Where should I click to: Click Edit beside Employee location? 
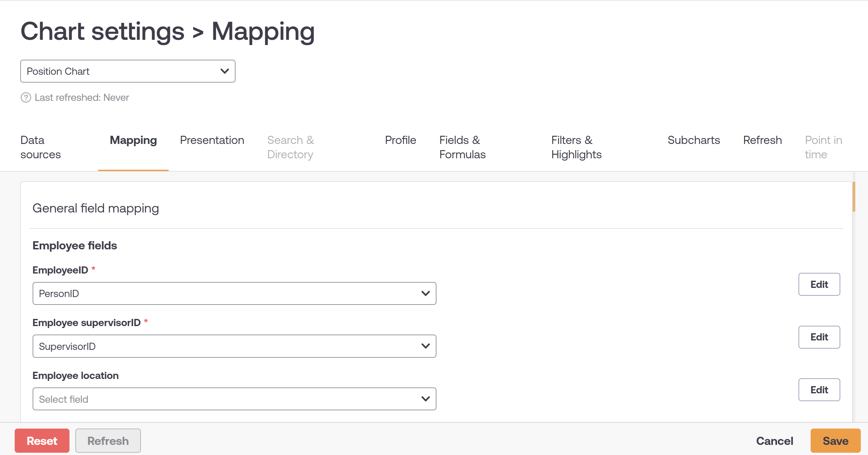click(819, 390)
